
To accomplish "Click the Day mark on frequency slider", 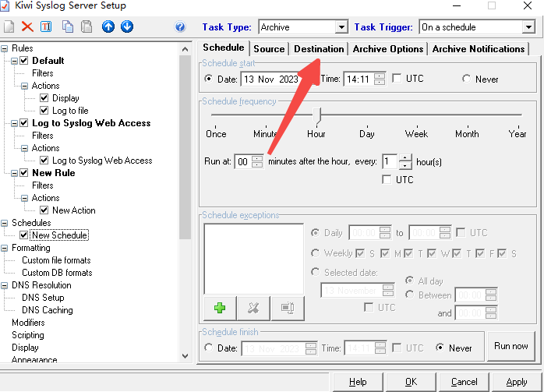I will (x=367, y=134).
